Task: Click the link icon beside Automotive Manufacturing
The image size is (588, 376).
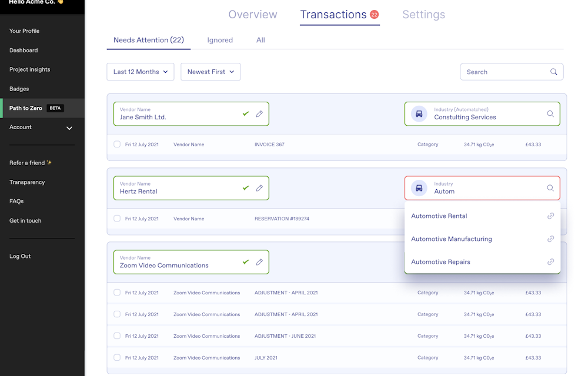Action: pos(550,239)
